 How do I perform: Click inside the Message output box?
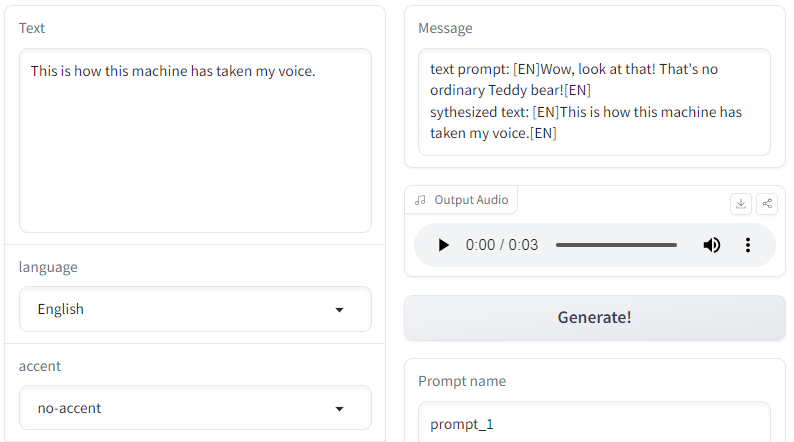click(x=594, y=102)
